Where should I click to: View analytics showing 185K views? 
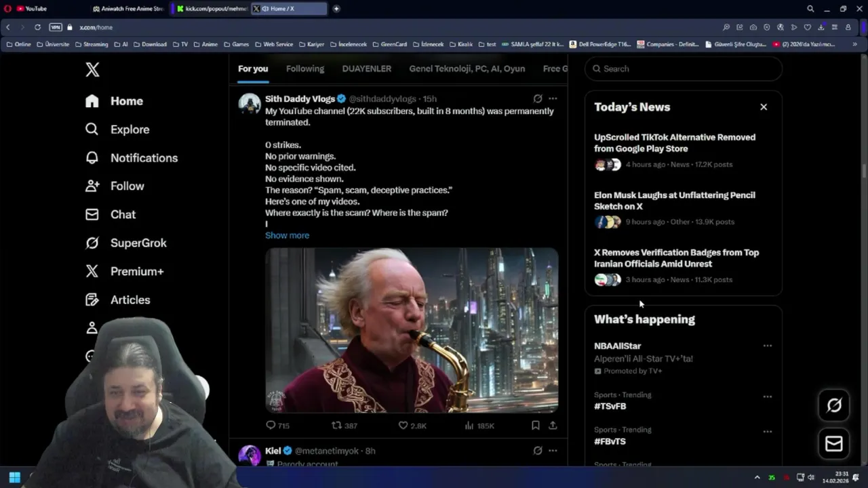coord(479,426)
